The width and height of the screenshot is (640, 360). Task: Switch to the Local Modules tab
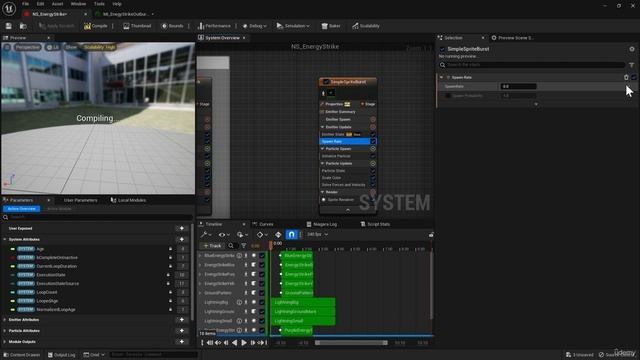point(128,200)
